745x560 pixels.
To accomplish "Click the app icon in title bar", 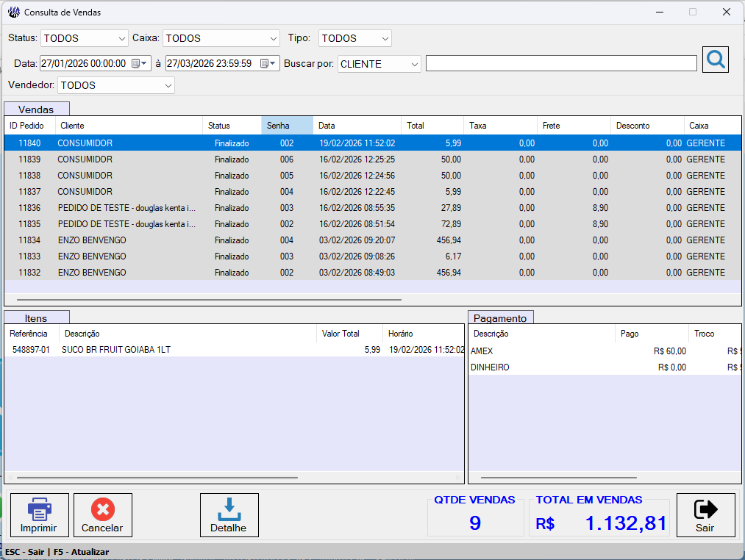I will [14, 12].
